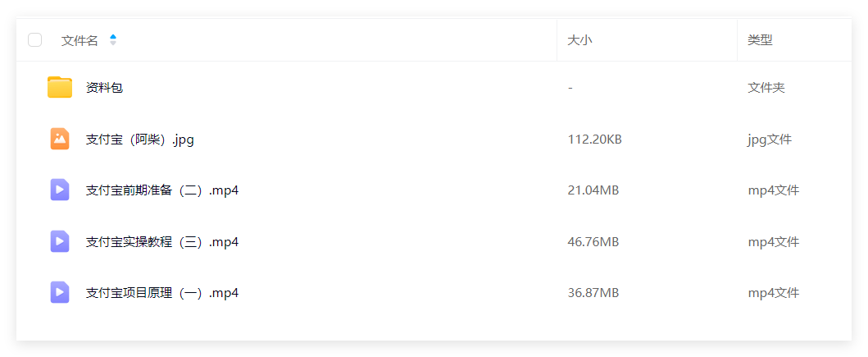Click the 支付宝前期准备（二）video icon
The height and width of the screenshot is (357, 868).
60,190
